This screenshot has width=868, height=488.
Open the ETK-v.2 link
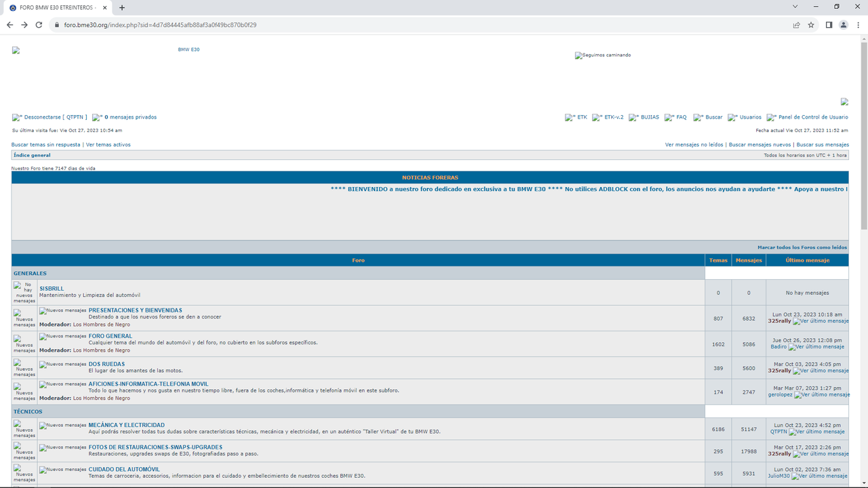click(x=614, y=117)
